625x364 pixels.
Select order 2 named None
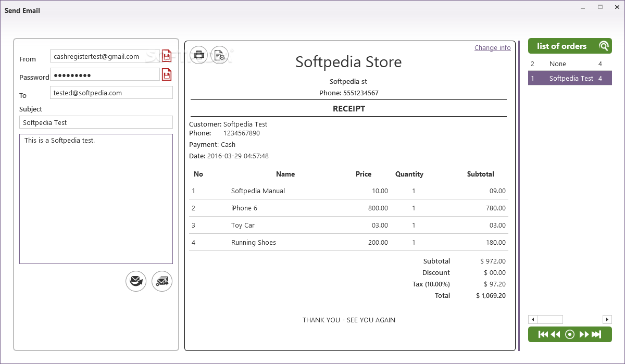click(x=570, y=64)
